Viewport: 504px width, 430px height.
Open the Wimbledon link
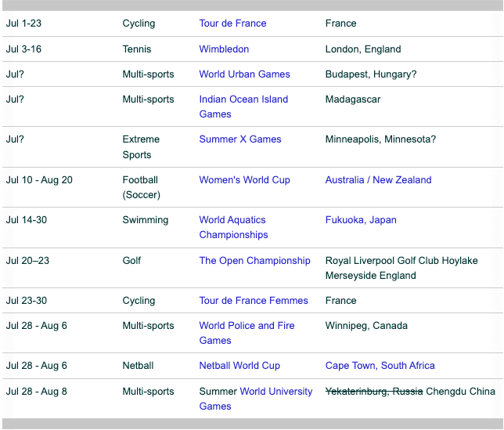(x=224, y=49)
